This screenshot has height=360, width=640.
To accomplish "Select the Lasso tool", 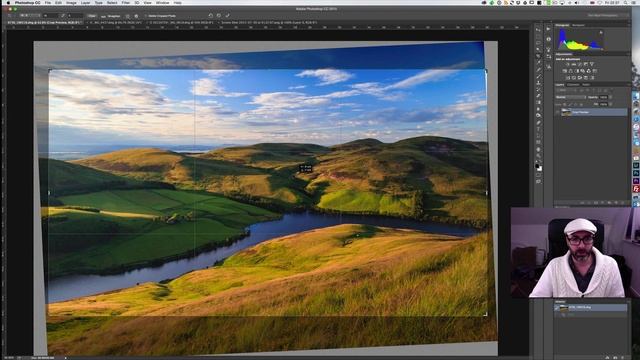I will (x=538, y=42).
